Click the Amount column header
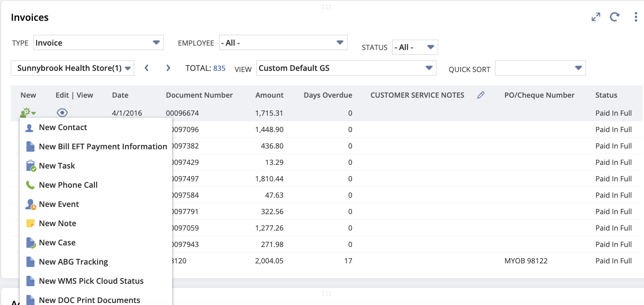 [269, 95]
